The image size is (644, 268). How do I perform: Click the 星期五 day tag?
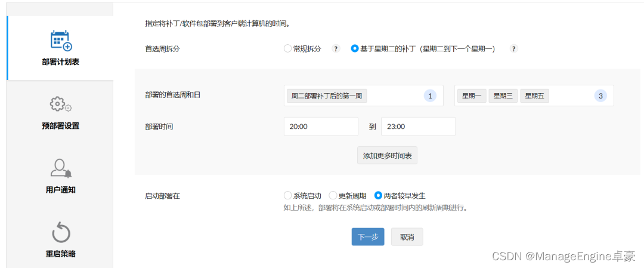(x=534, y=96)
